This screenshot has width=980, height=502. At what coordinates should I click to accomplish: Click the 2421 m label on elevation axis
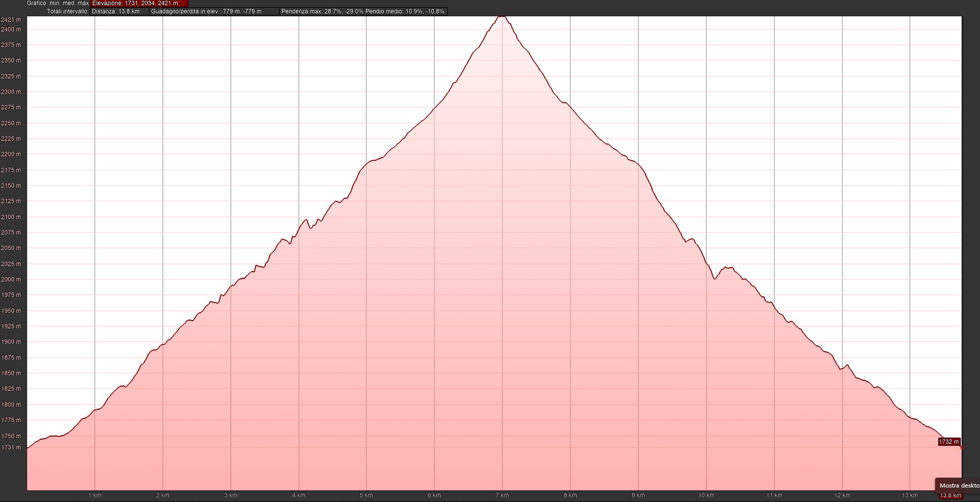tap(11, 20)
